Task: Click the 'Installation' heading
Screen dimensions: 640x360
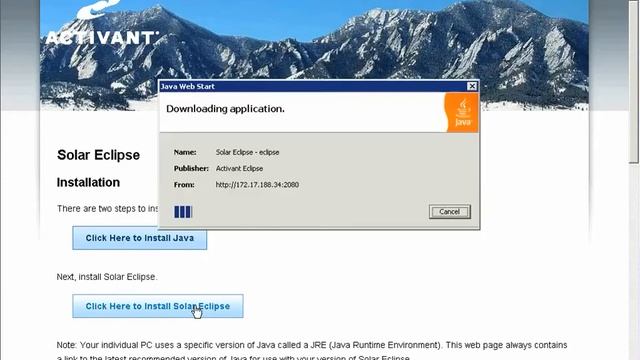Action: [88, 182]
